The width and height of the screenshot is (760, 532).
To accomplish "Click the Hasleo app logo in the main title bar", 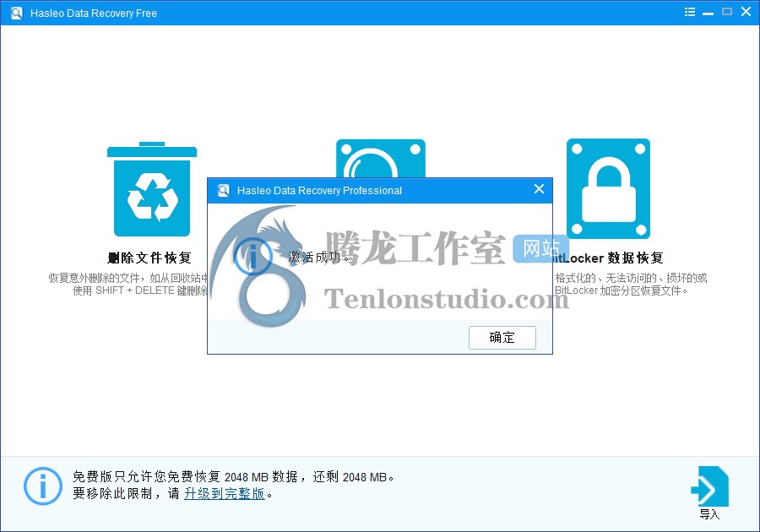I will [17, 13].
